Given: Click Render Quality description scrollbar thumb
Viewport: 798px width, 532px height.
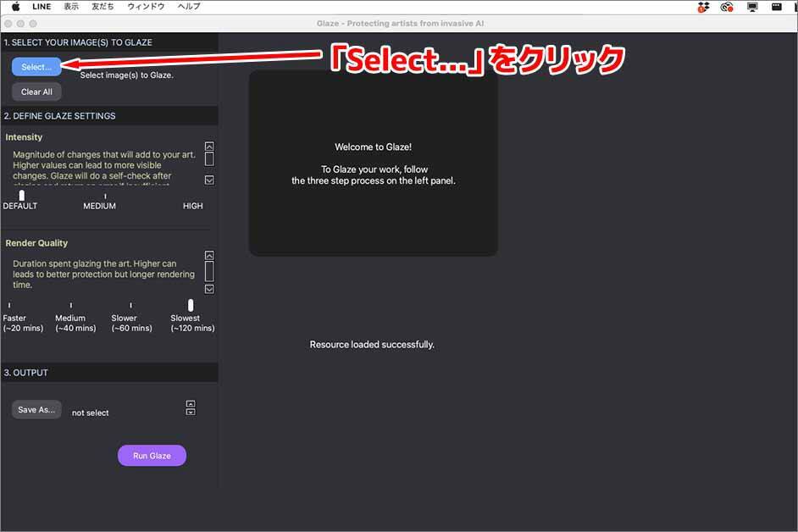Looking at the screenshot, I should [x=209, y=271].
